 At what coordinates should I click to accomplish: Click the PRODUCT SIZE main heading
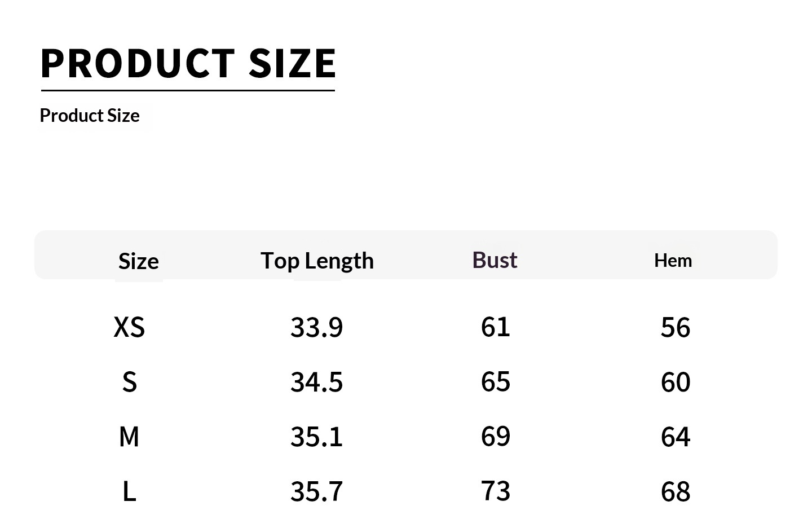tap(188, 63)
